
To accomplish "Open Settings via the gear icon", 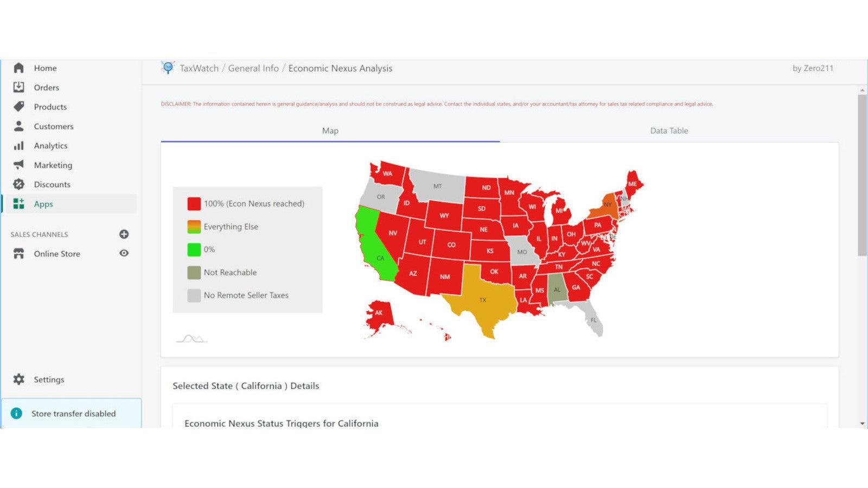I will point(20,380).
